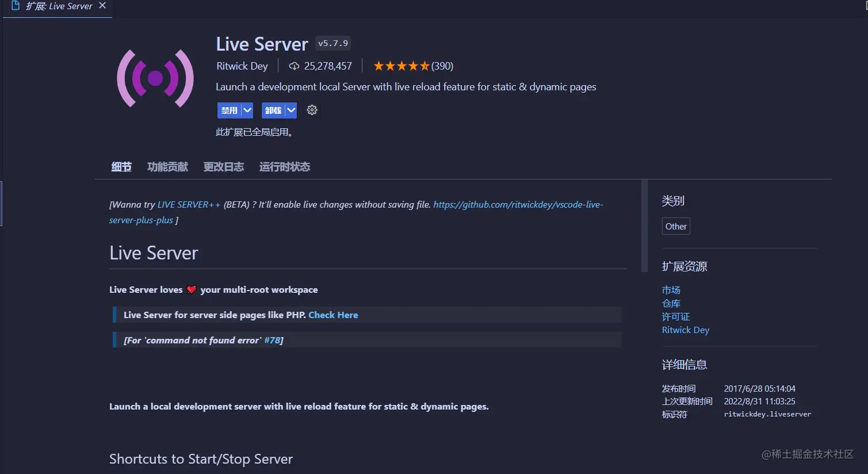868x474 pixels.
Task: Click the update date 2022/8/31 11:03:25
Action: click(x=760, y=402)
